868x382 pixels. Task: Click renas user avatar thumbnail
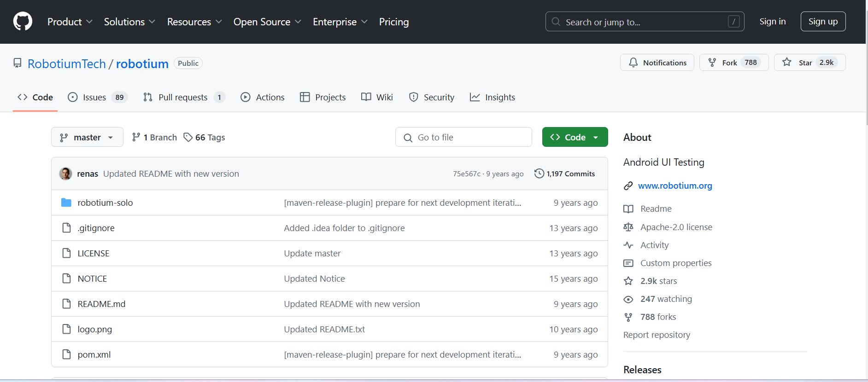click(65, 174)
